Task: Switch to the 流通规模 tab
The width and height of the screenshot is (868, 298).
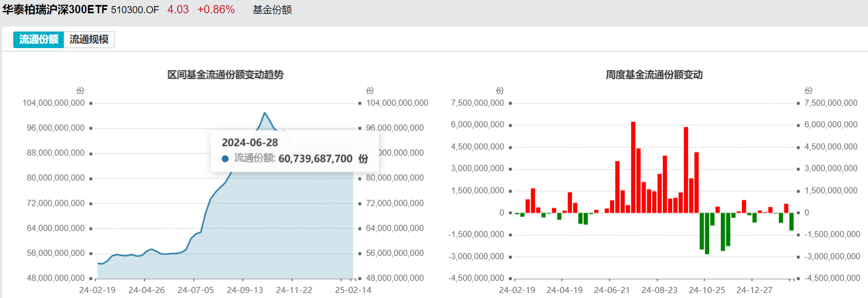Action: tap(89, 40)
